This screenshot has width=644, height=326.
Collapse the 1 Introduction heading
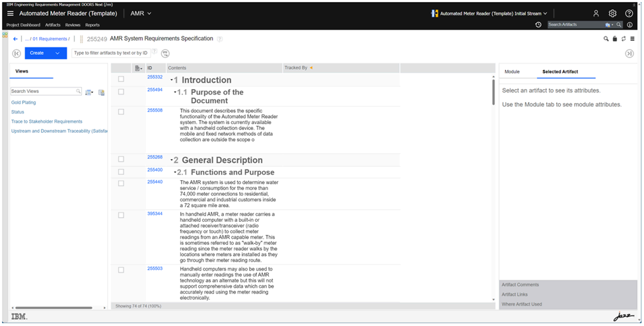click(x=172, y=80)
